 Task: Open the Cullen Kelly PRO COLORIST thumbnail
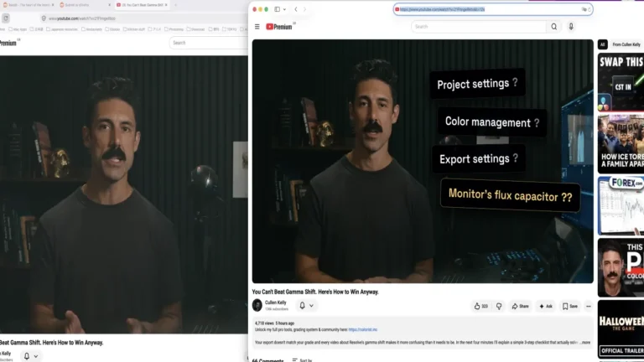click(x=621, y=267)
